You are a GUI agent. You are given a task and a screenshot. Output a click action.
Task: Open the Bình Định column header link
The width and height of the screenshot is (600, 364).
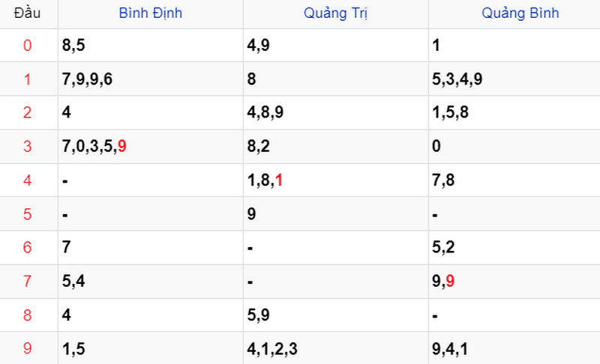151,13
